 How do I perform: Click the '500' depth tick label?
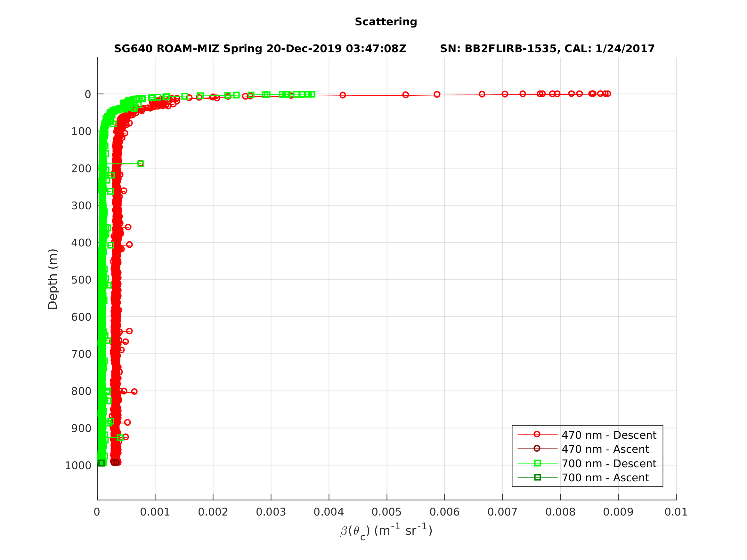[81, 280]
